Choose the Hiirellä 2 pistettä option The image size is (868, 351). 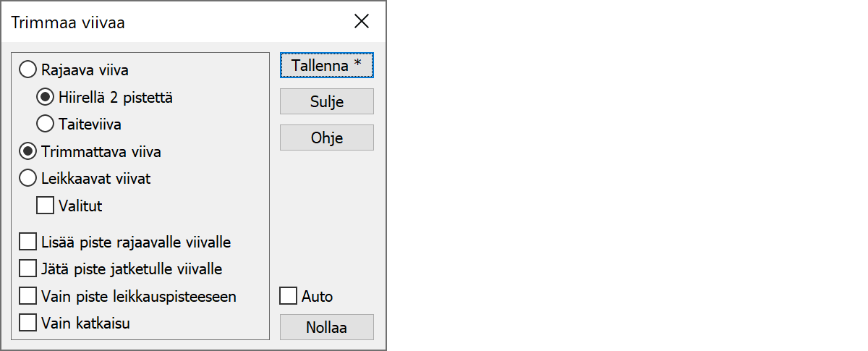pos(46,97)
